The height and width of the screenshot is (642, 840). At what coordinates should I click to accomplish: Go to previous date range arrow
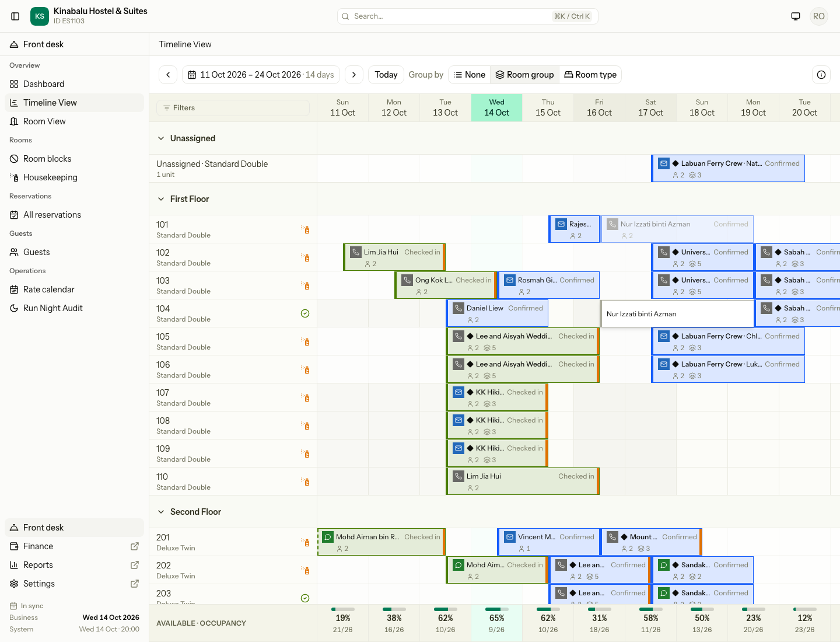click(168, 75)
